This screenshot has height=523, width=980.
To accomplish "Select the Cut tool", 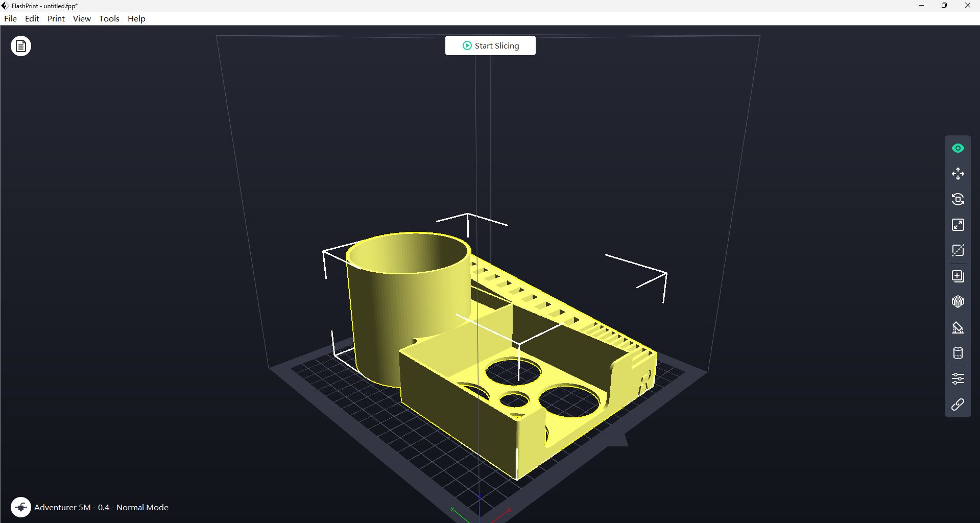I will click(958, 250).
